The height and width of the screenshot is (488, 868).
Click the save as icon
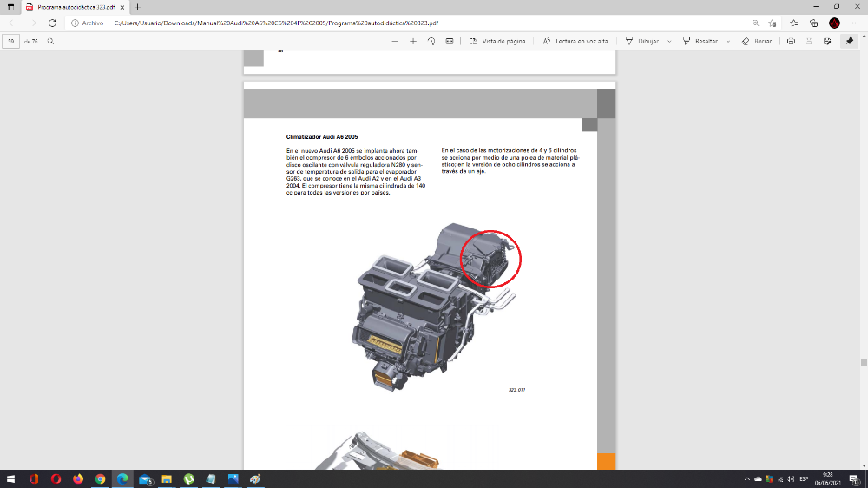coord(827,42)
